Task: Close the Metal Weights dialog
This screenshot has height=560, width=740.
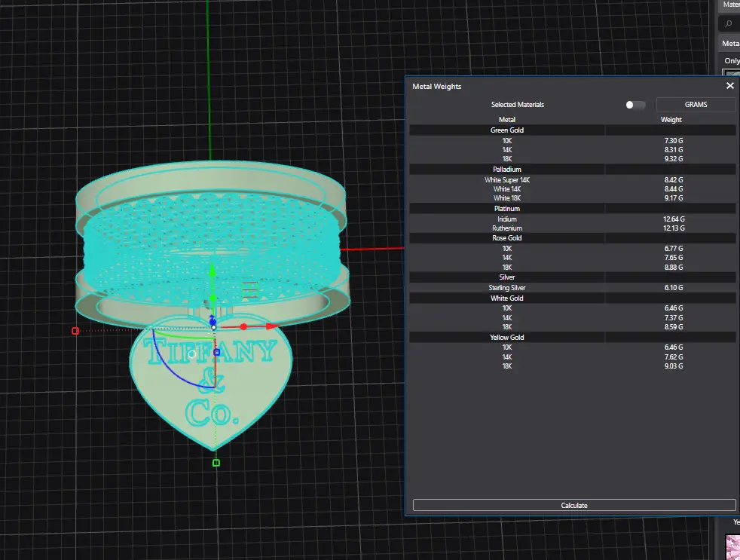Action: click(729, 85)
